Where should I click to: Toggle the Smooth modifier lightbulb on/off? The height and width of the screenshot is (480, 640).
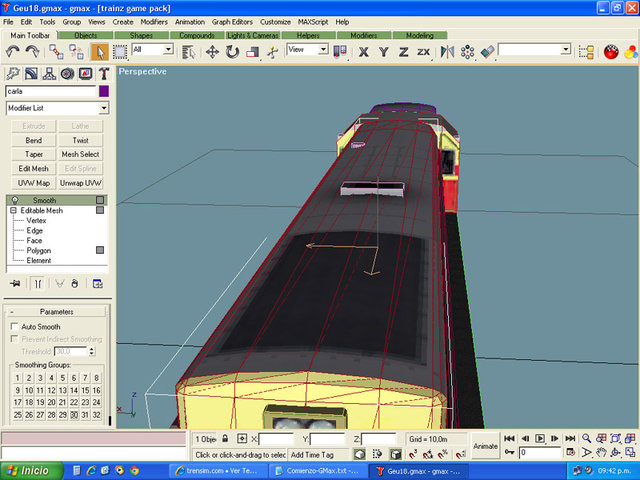tap(12, 200)
